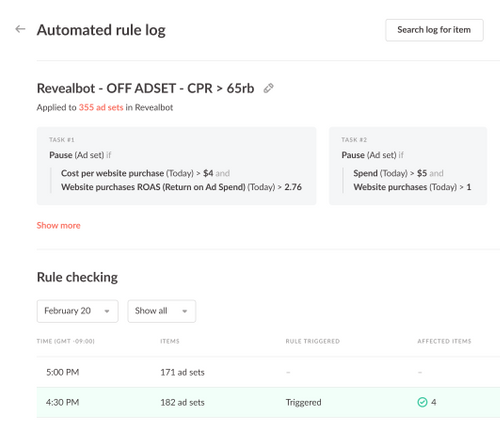The image size is (500, 447).
Task: Click the Website purchases (Today) > 1 condition
Action: [x=412, y=187]
